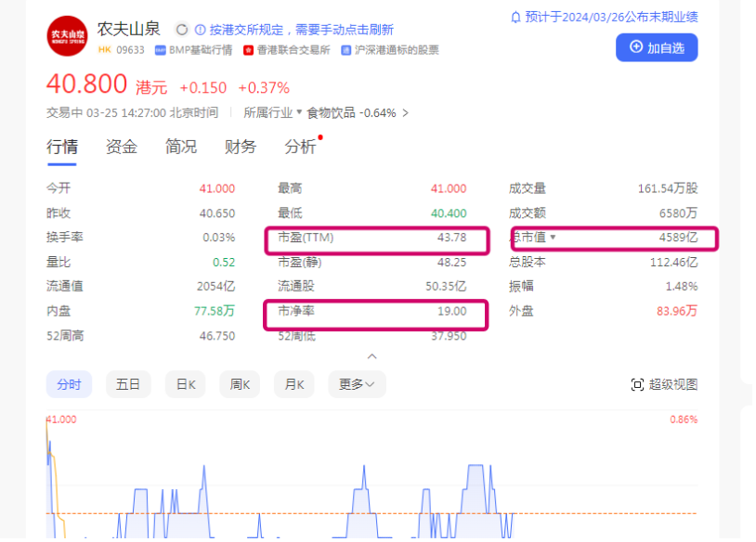Click the 量比 value 0.52

click(224, 262)
